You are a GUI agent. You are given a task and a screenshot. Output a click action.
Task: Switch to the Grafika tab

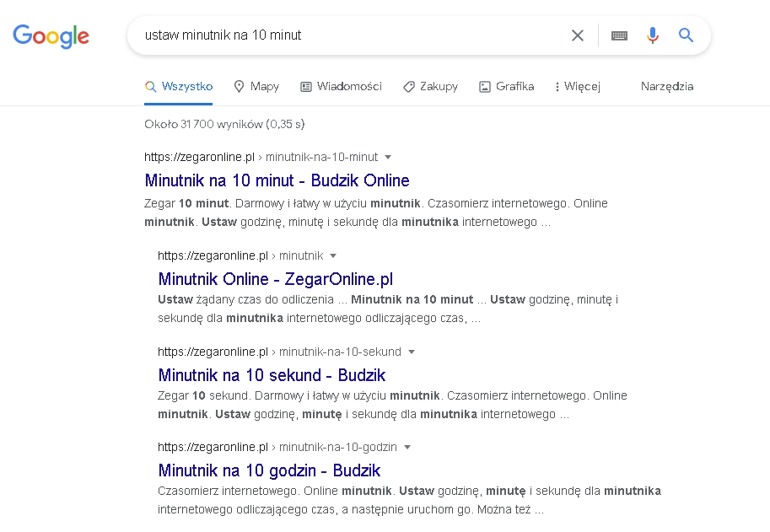tap(506, 86)
